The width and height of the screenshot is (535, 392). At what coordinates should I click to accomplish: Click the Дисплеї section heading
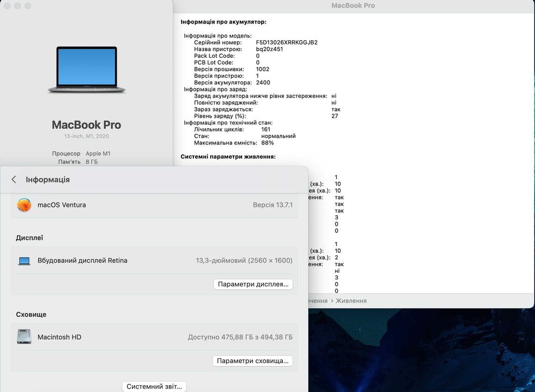point(29,238)
